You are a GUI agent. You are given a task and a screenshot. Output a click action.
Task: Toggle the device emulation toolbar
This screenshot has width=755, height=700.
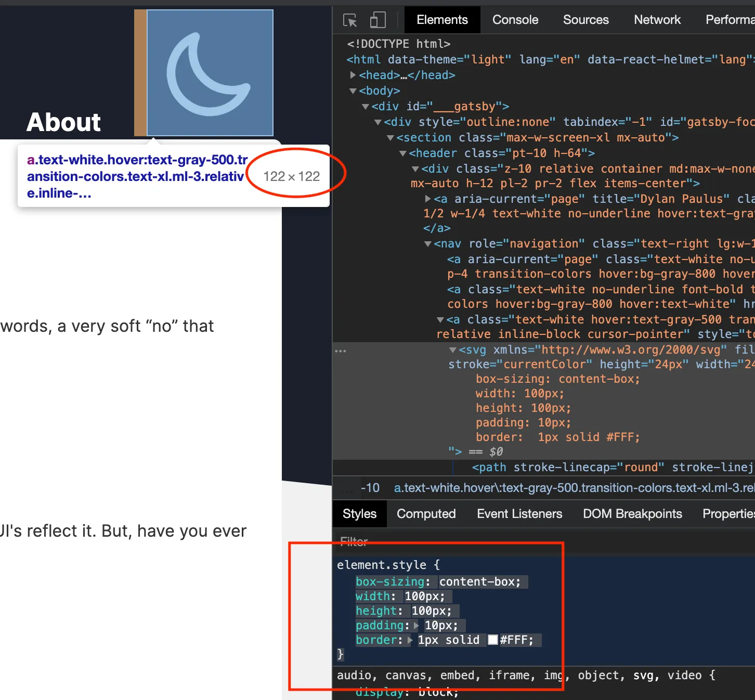[x=377, y=20]
